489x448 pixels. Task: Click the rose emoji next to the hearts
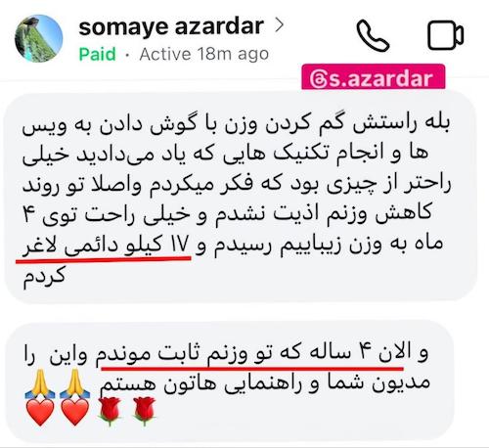[110, 412]
